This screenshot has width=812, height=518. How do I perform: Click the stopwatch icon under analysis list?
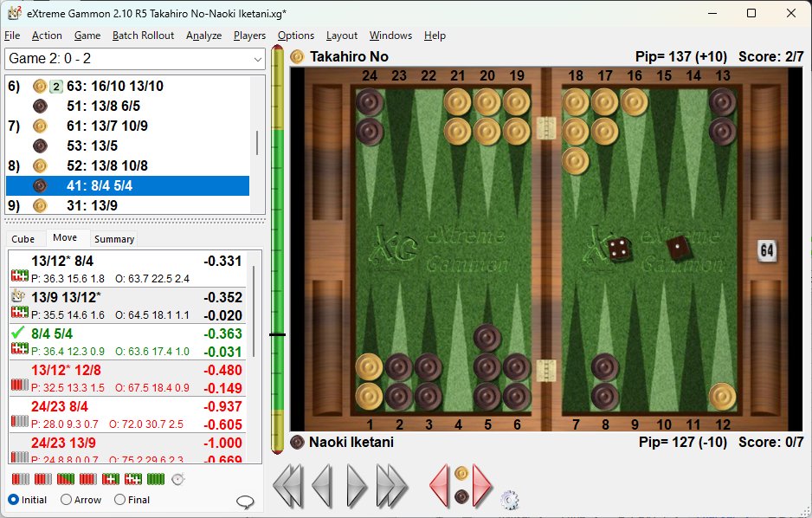(x=178, y=479)
